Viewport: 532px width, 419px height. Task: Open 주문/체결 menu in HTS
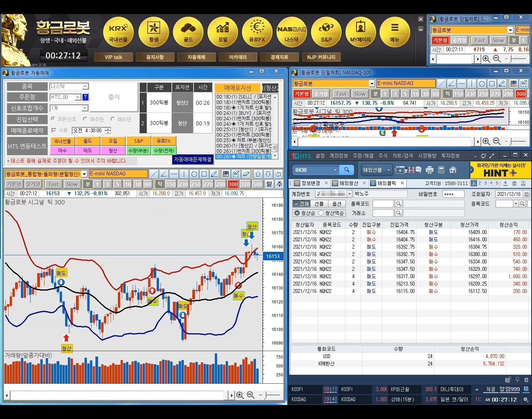click(363, 156)
